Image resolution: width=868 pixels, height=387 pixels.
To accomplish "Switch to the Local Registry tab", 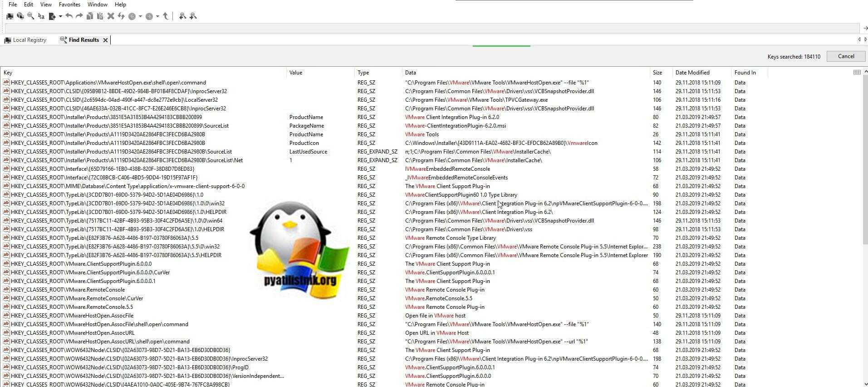I will click(29, 40).
